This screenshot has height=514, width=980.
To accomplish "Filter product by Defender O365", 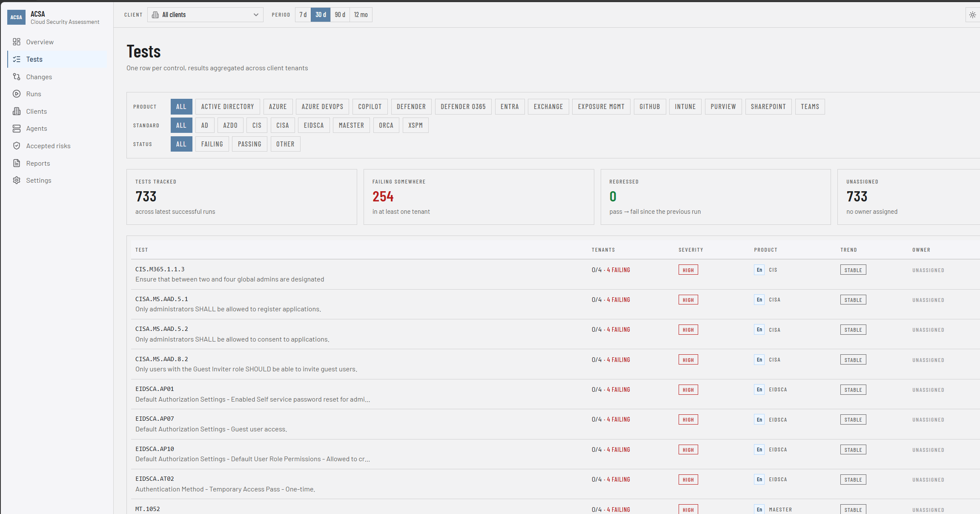I will pyautogui.click(x=463, y=106).
